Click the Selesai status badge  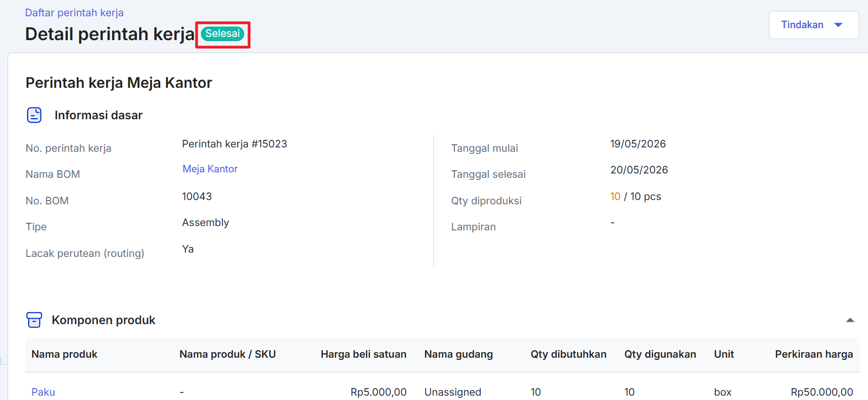[x=223, y=34]
